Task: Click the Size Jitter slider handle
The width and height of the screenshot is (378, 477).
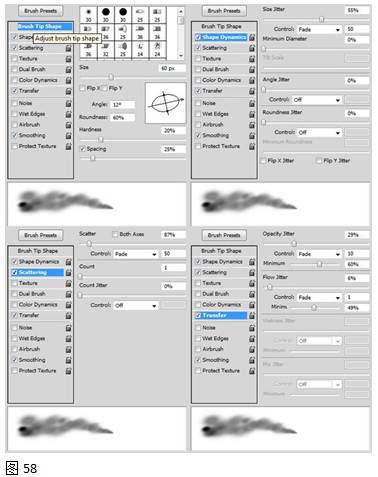Action: (x=321, y=19)
